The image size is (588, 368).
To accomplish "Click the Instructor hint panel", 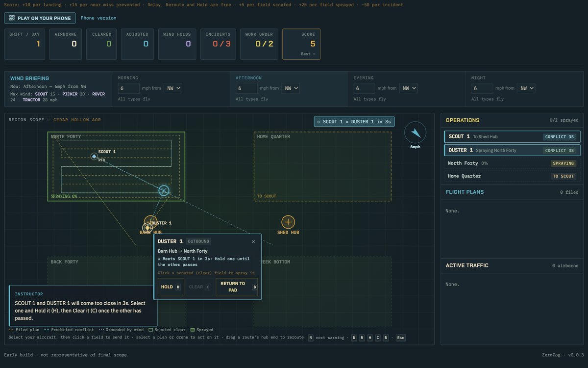I will (x=83, y=306).
